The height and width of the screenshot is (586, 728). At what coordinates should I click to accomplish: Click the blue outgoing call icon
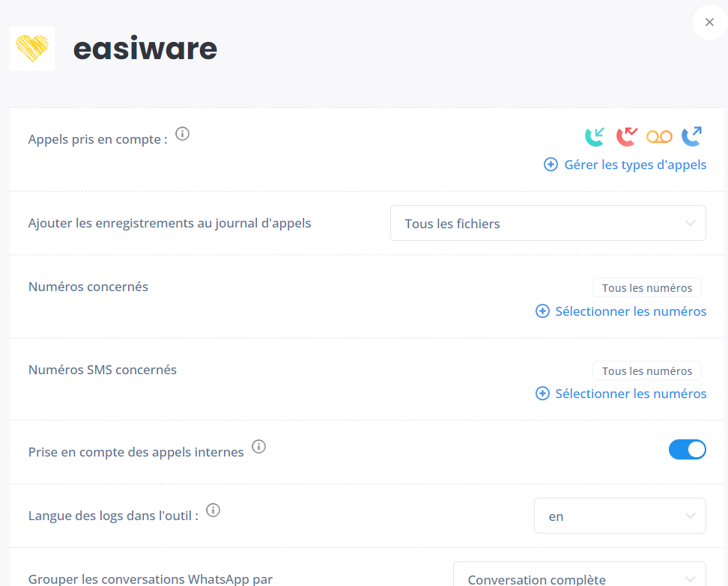[x=692, y=136]
